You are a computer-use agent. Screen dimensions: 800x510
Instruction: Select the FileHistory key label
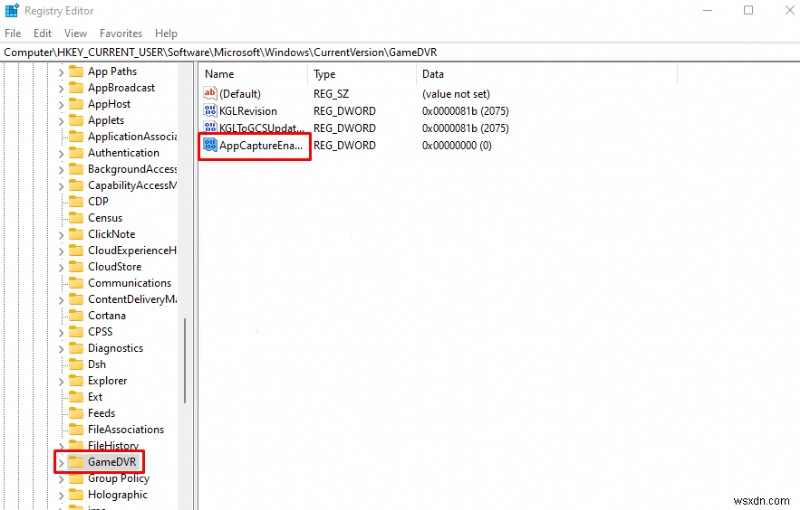[x=113, y=445]
